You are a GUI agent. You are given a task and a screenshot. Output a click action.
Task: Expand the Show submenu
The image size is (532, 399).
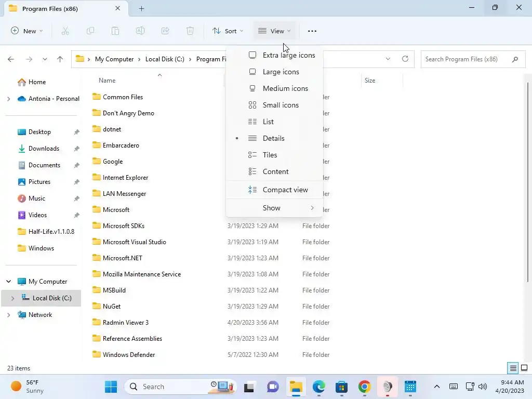pos(274,208)
